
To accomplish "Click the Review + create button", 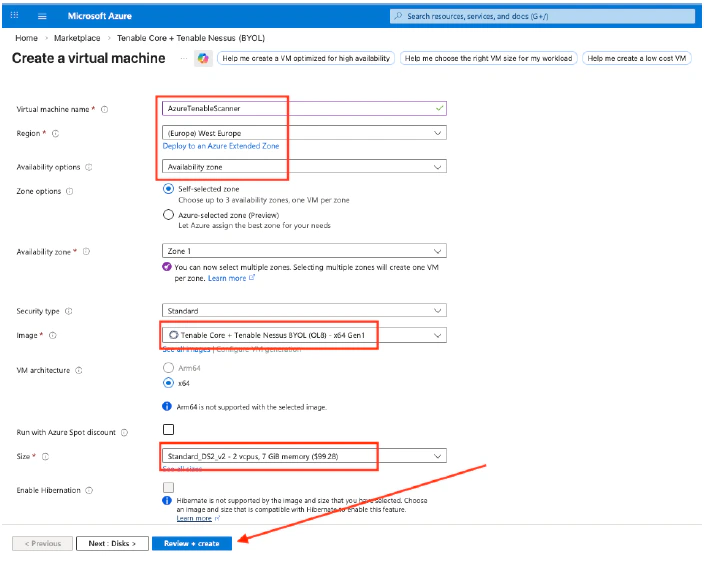I will pos(192,543).
